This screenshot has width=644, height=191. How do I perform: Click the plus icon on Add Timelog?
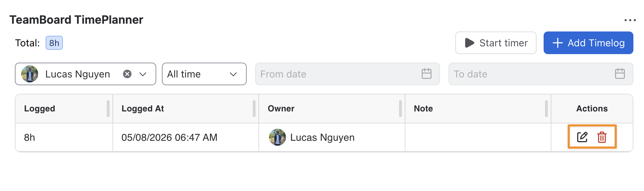tap(557, 43)
